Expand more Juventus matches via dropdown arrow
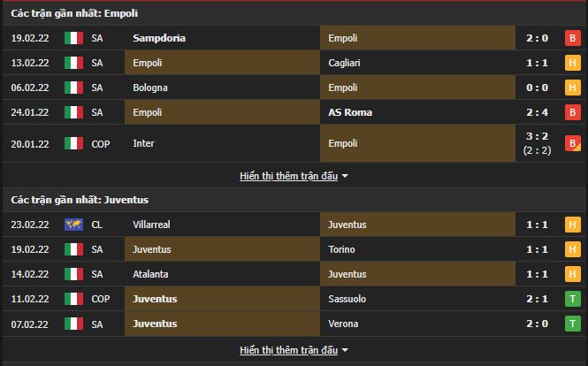 (345, 350)
